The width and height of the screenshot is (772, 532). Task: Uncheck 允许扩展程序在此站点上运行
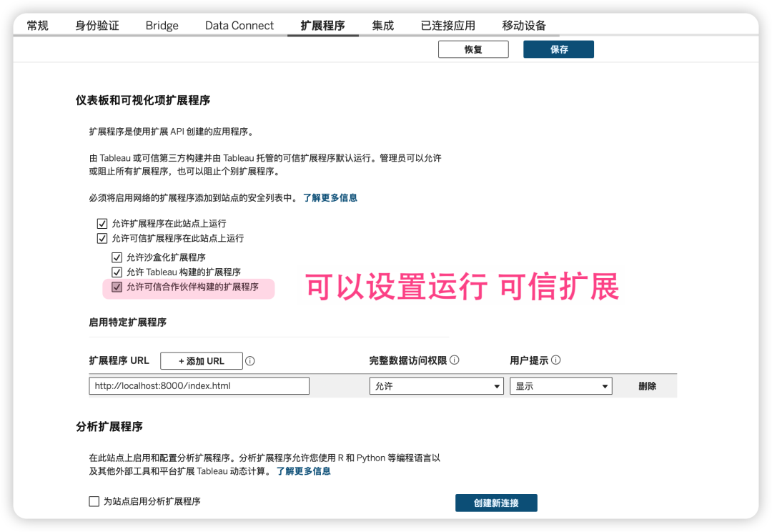[x=102, y=223]
